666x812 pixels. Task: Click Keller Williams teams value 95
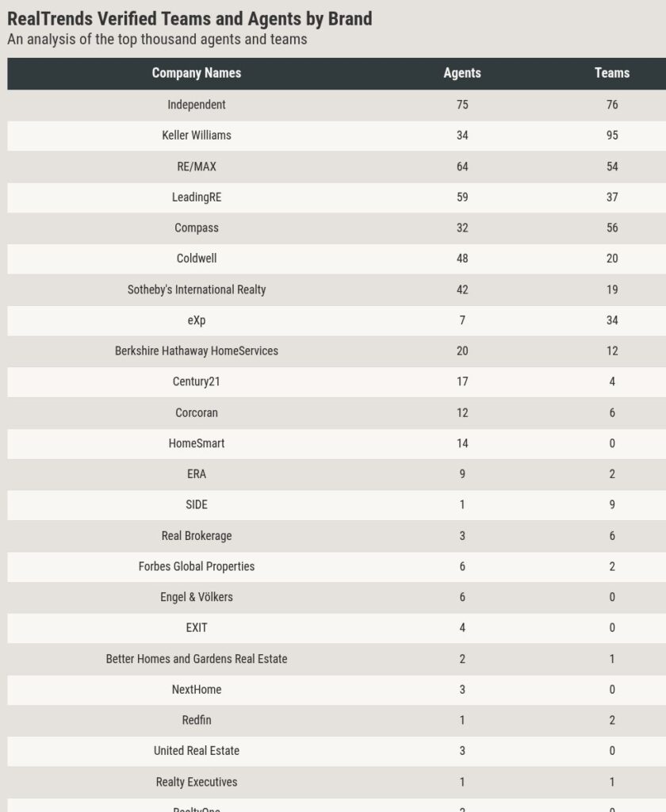(611, 135)
